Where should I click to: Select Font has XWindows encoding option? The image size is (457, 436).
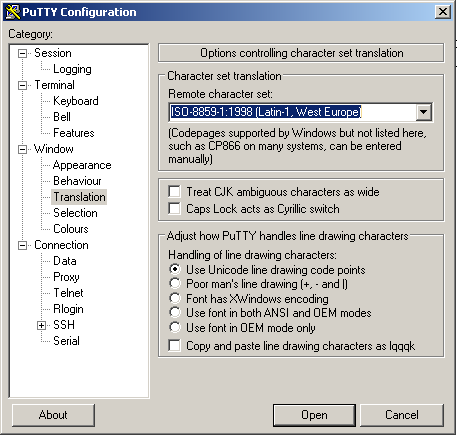point(175,298)
